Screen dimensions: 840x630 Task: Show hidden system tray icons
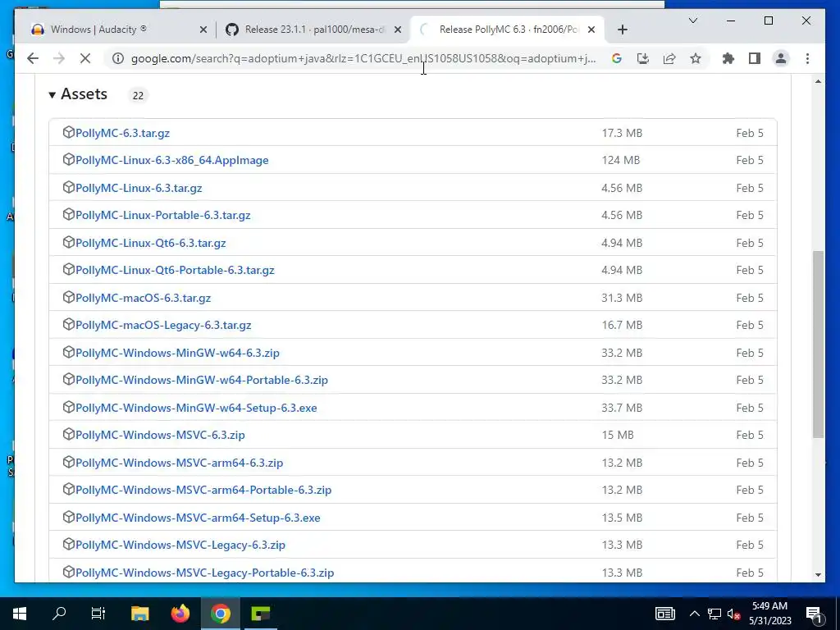[694, 614]
